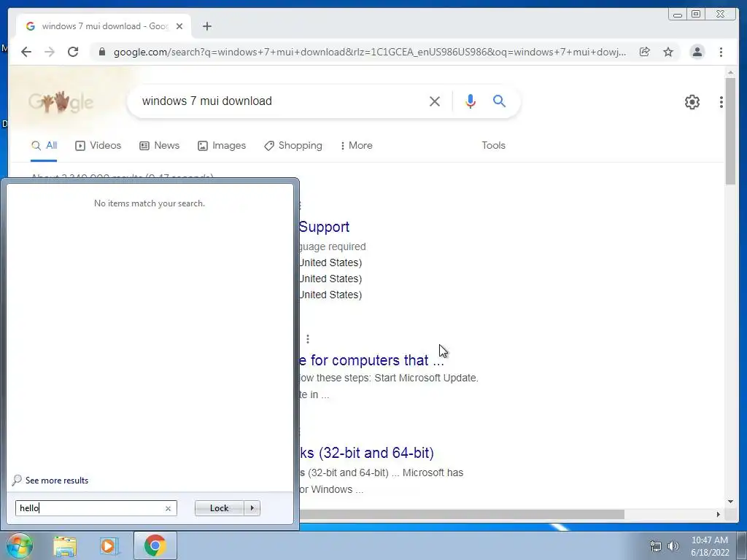This screenshot has height=560, width=747.
Task: Go to Google homepage via the doodle logo
Action: coord(61,101)
